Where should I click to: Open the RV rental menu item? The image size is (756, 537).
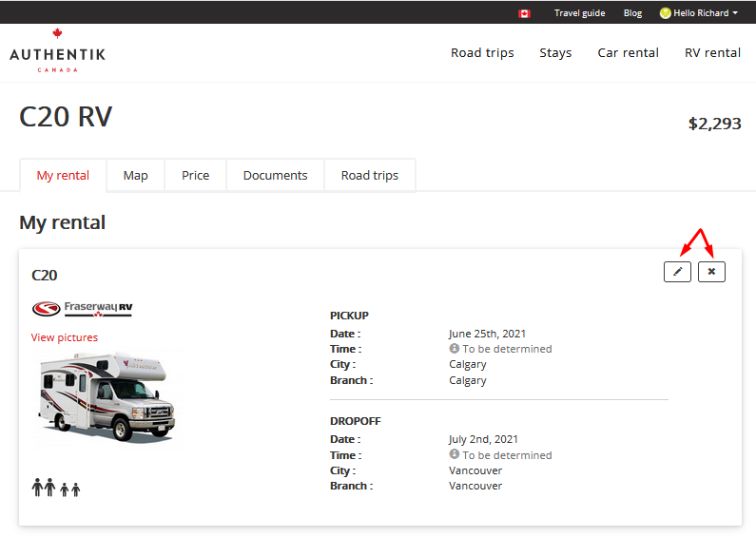[x=712, y=52]
